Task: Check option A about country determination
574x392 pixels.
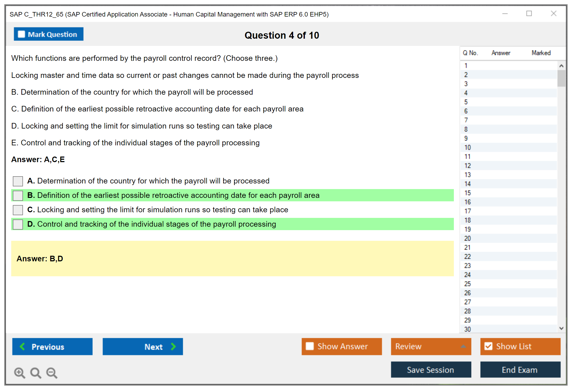Action: 18,181
